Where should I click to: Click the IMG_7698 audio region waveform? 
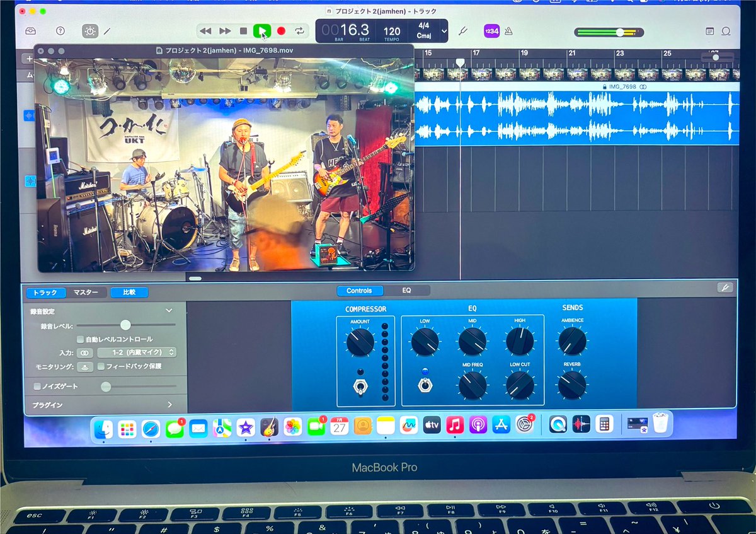[x=576, y=117]
